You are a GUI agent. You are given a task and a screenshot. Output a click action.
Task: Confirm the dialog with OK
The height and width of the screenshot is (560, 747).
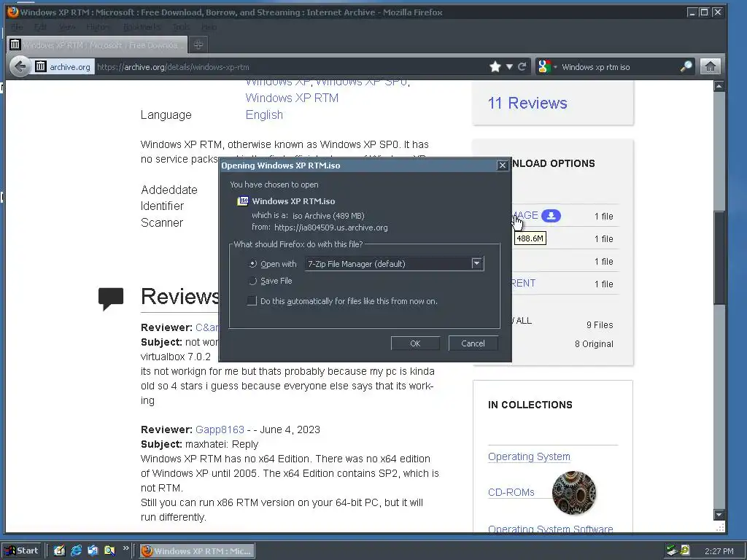[415, 343]
